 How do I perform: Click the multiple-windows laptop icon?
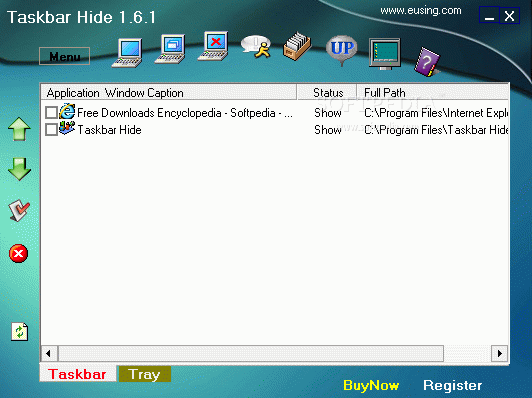(170, 49)
